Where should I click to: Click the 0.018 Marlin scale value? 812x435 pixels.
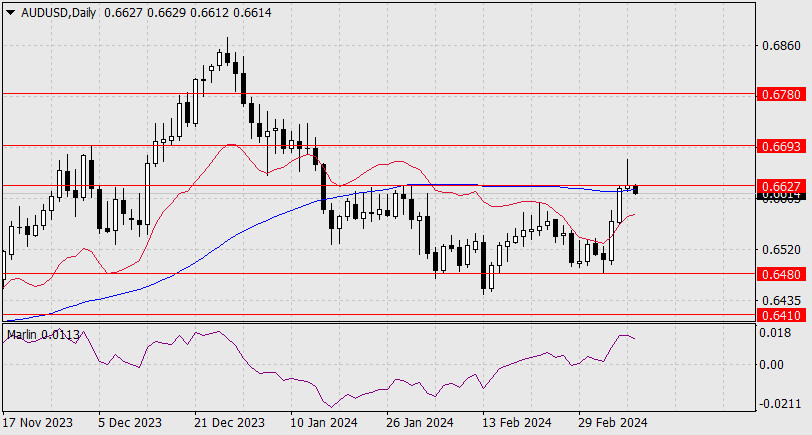coord(776,333)
